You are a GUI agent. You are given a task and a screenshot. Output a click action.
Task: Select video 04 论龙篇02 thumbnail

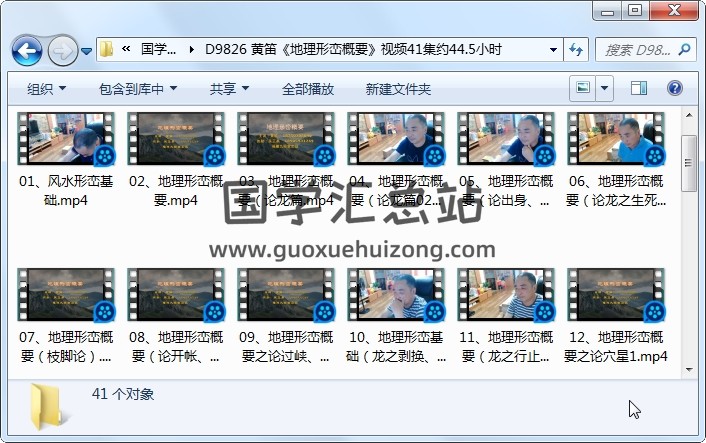pyautogui.click(x=396, y=139)
